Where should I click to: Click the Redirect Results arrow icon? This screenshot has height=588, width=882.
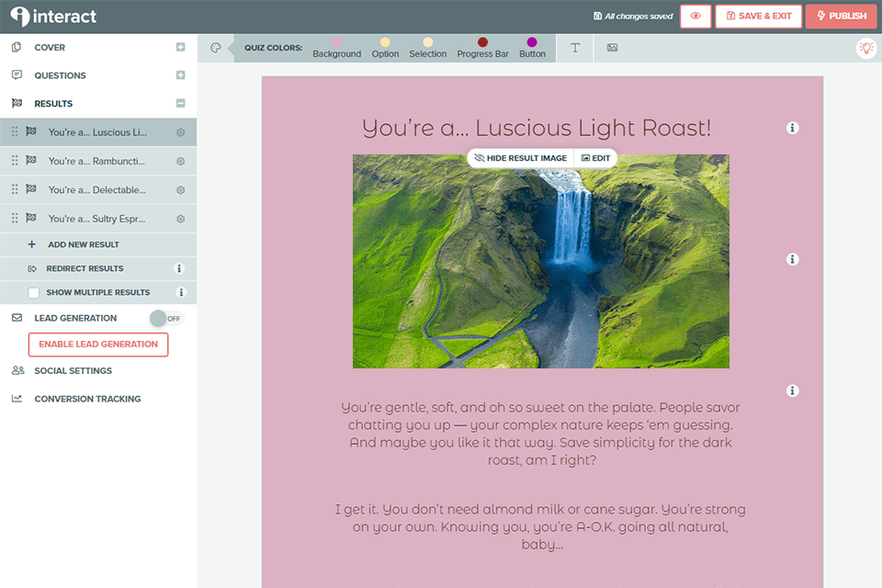tap(32, 268)
